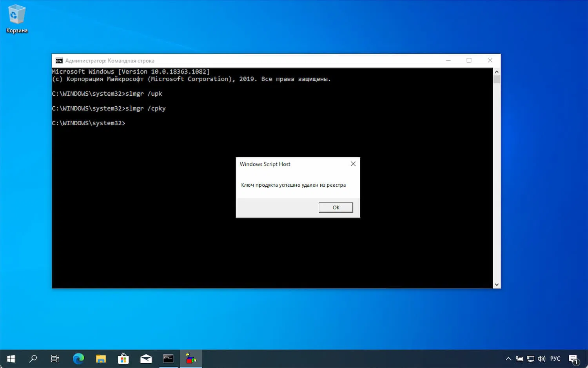Open the Microsoft Store

coord(123,359)
